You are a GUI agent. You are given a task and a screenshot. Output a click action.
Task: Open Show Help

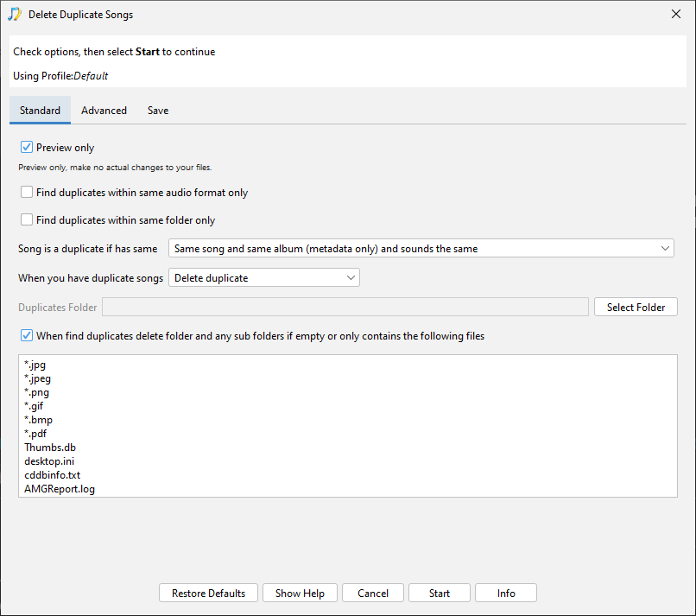click(x=300, y=593)
